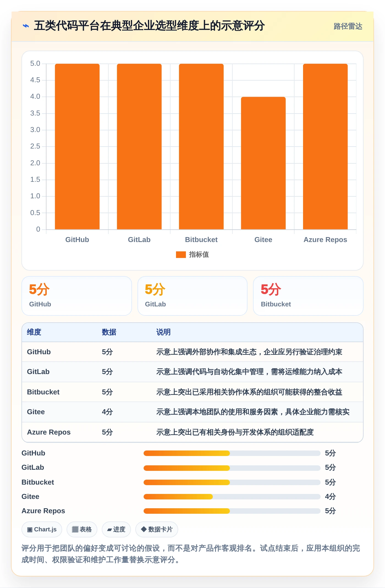This screenshot has height=588, width=385.
Task: Click the square icon in the Chart.js chip
Action: [x=30, y=530]
